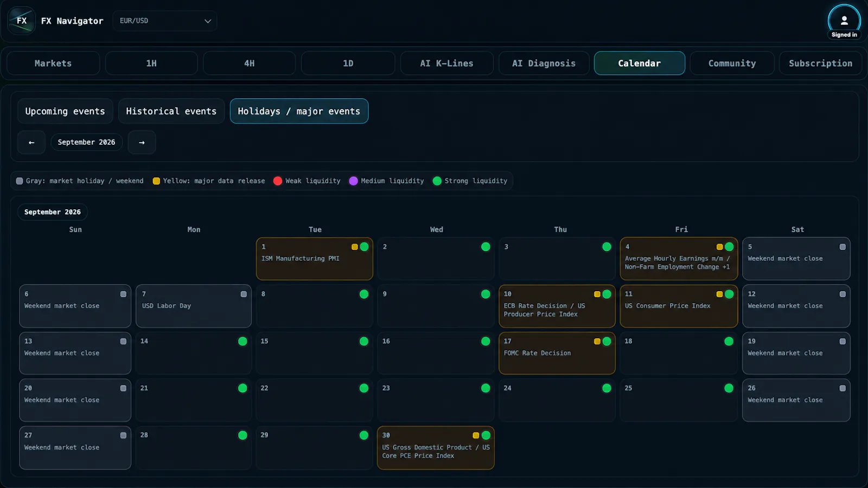Click gray weekend marker on September 5
Image resolution: width=868 pixels, height=488 pixels.
pyautogui.click(x=843, y=247)
